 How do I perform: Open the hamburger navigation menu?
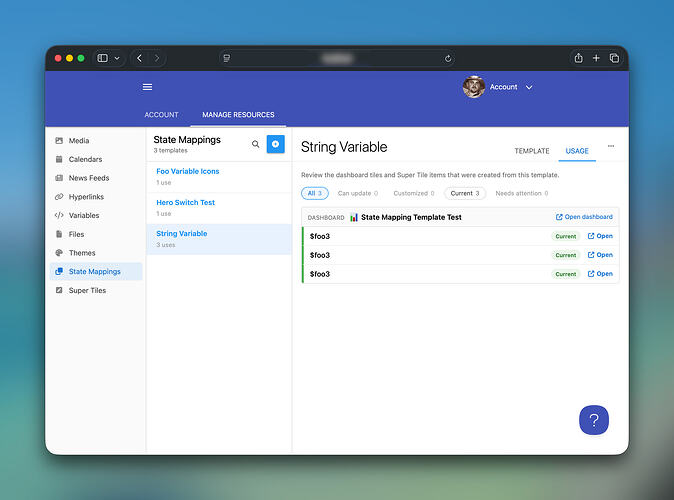click(147, 87)
